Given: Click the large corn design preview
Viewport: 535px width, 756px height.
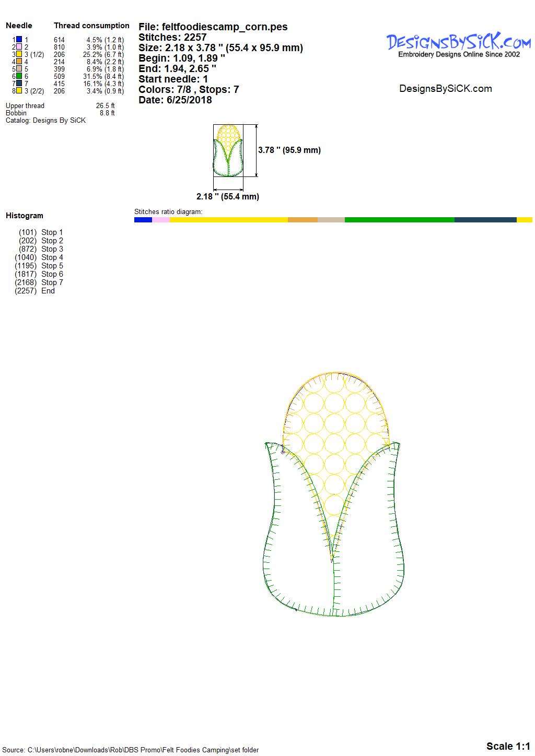Looking at the screenshot, I should [x=333, y=493].
